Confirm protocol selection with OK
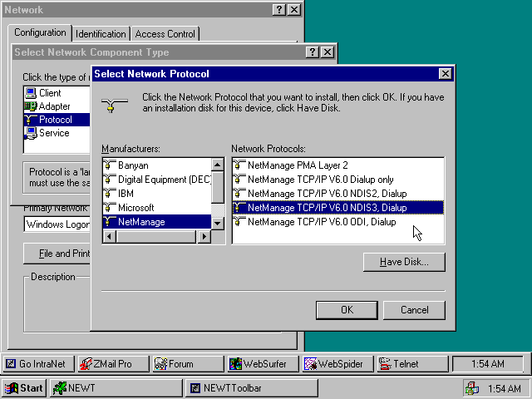Viewport: 532px width, 399px height. tap(347, 310)
